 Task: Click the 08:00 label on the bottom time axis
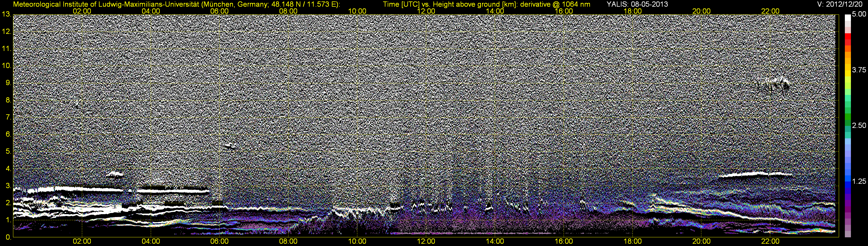288,242
